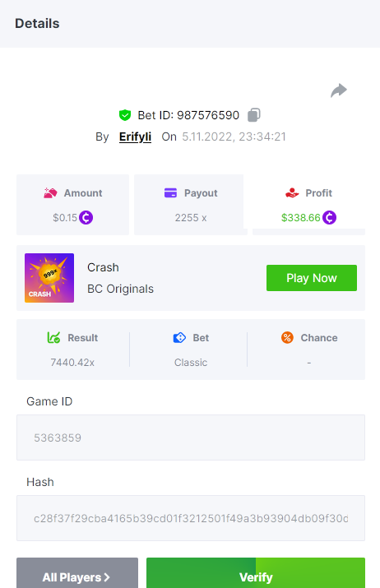Screen dimensions: 380x588
Task: Click the green verified shield icon
Action: 125,115
